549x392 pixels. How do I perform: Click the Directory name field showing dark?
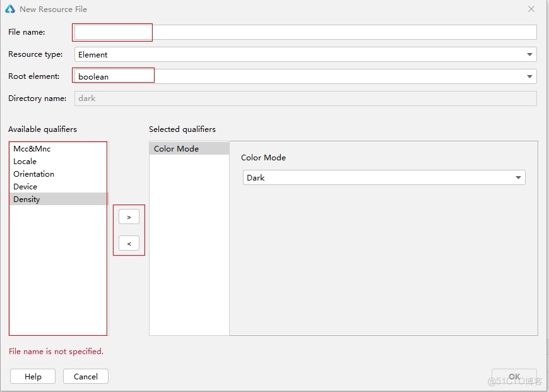tap(305, 98)
